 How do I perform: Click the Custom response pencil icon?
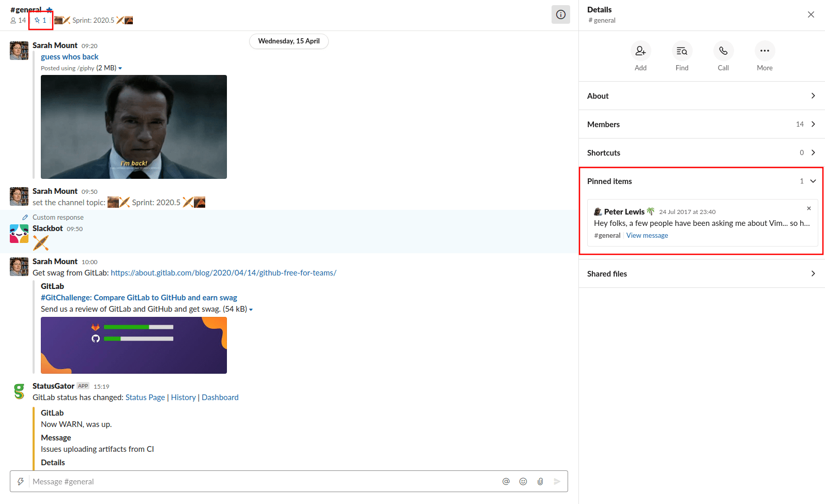click(25, 217)
